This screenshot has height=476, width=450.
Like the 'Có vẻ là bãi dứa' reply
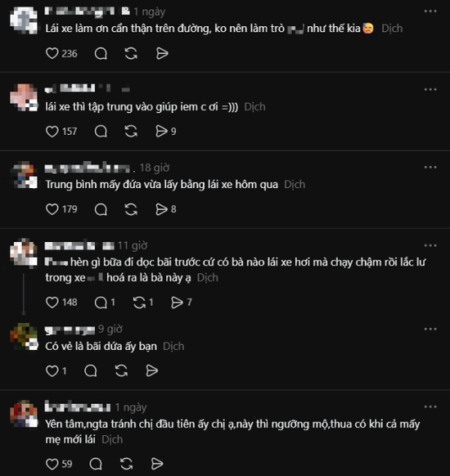pos(52,370)
